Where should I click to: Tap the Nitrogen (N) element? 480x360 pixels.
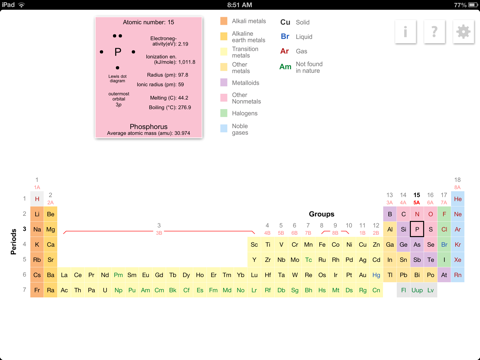[417, 214]
